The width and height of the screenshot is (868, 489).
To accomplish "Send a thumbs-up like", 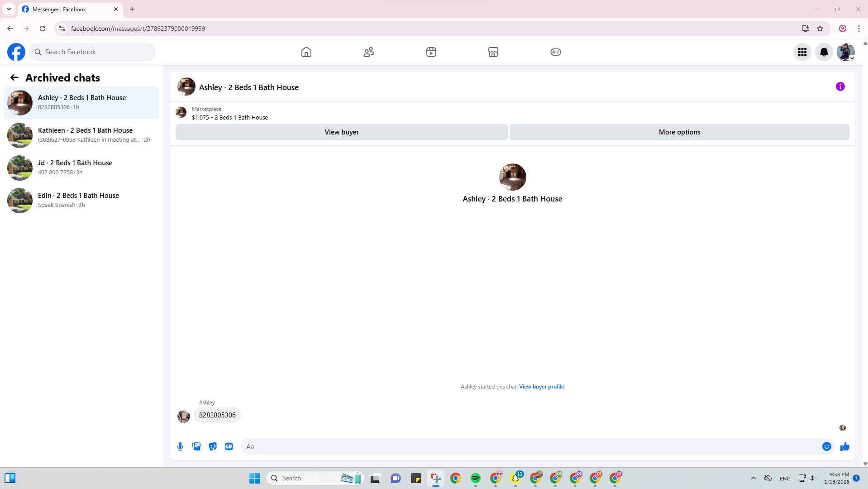I will point(845,446).
